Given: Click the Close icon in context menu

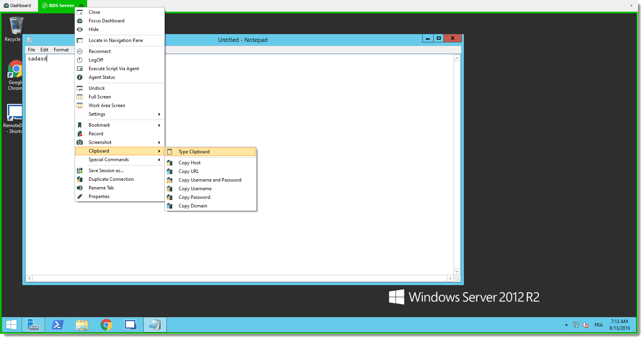Looking at the screenshot, I should coord(80,12).
